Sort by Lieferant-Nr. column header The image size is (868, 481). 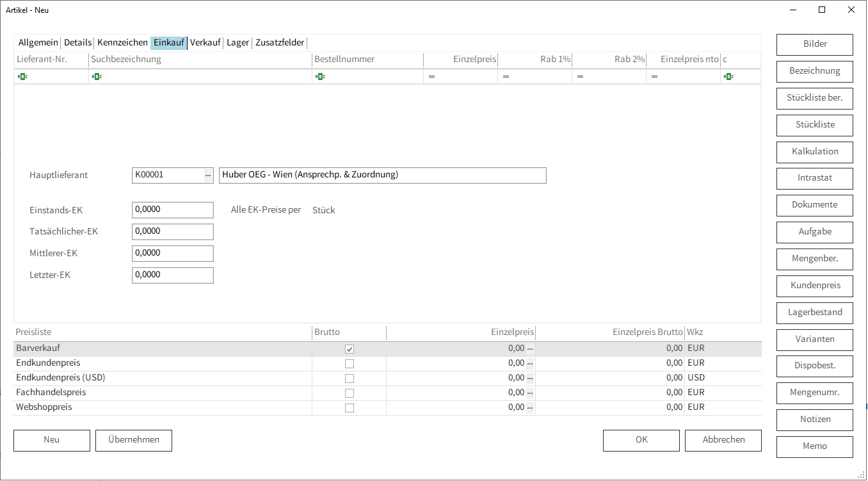pos(51,60)
